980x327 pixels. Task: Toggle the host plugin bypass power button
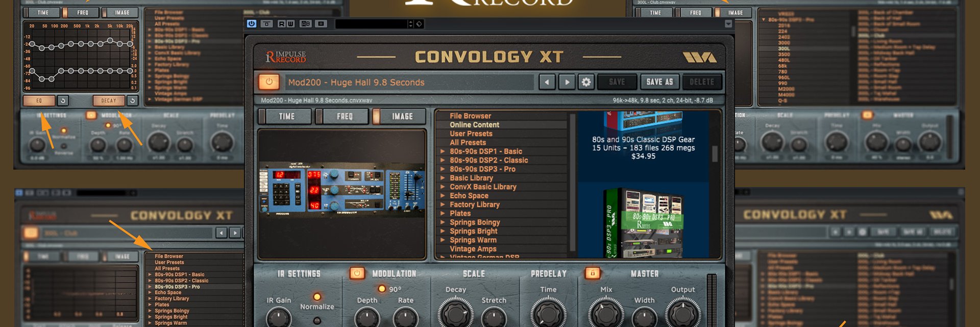(251, 24)
